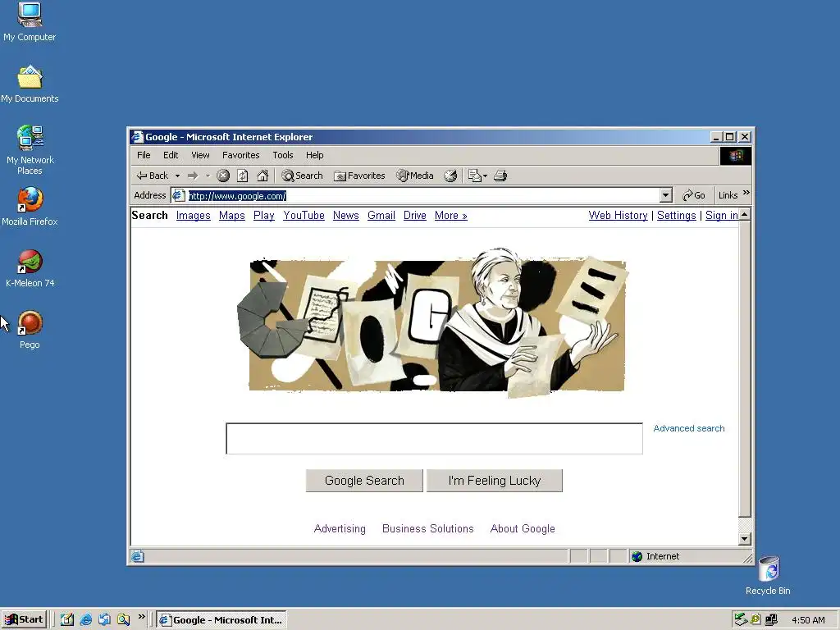The width and height of the screenshot is (840, 630).
Task: Click the Sign in link
Action: (722, 216)
